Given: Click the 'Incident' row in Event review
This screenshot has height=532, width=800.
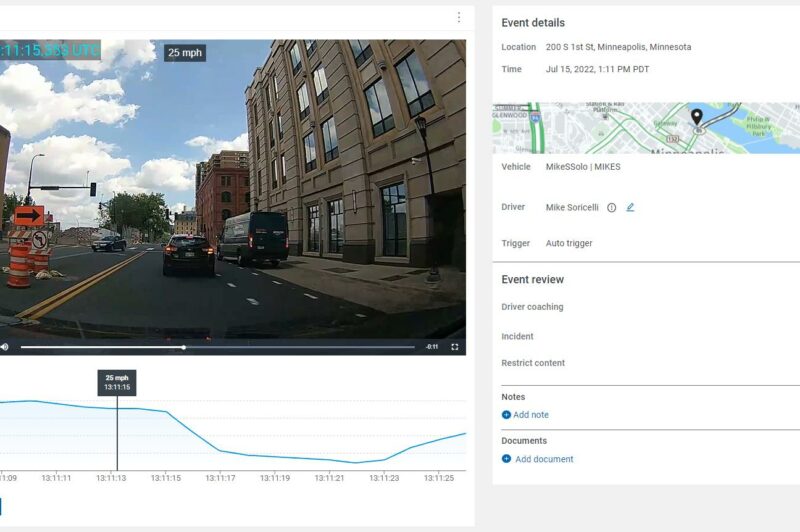Looking at the screenshot, I should [517, 337].
